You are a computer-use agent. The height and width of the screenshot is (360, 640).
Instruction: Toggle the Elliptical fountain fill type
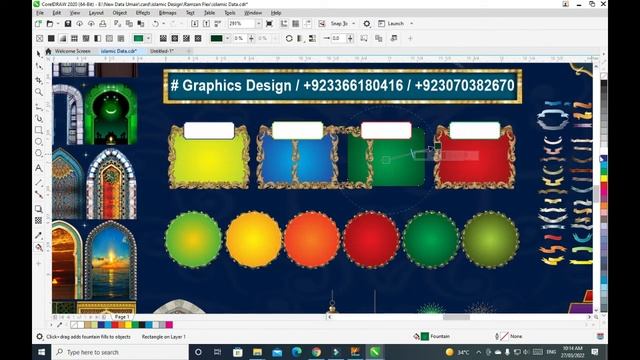tap(175, 38)
